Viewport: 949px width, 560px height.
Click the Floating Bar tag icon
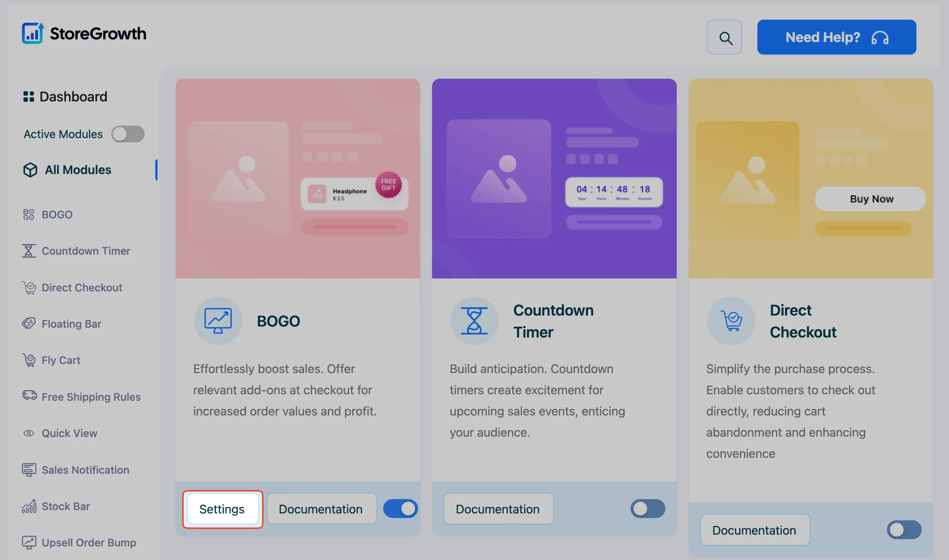[x=29, y=324]
